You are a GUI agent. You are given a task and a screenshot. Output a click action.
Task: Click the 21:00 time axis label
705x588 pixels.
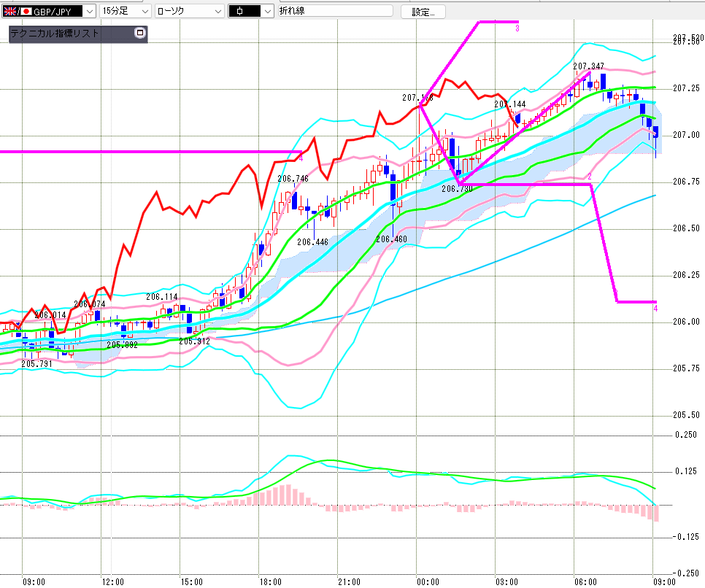point(349,581)
